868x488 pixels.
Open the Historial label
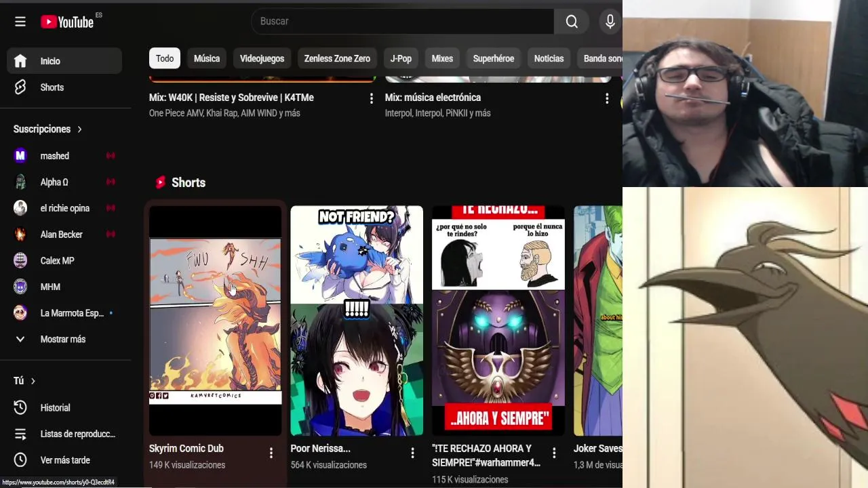[x=55, y=407]
